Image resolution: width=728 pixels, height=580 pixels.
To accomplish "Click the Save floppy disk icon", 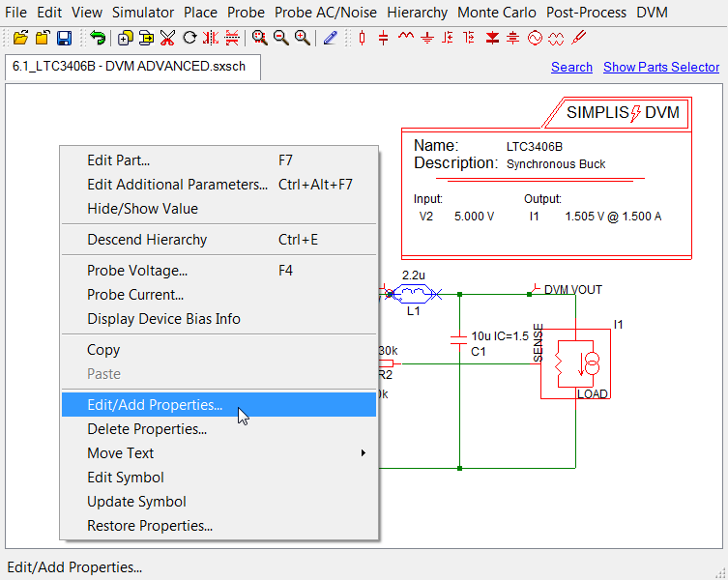I will [64, 38].
